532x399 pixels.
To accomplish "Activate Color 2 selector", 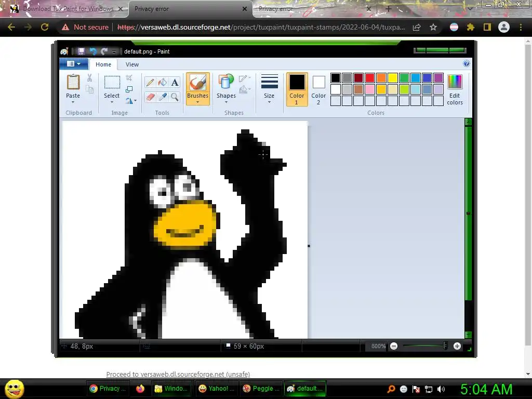I will tap(318, 89).
